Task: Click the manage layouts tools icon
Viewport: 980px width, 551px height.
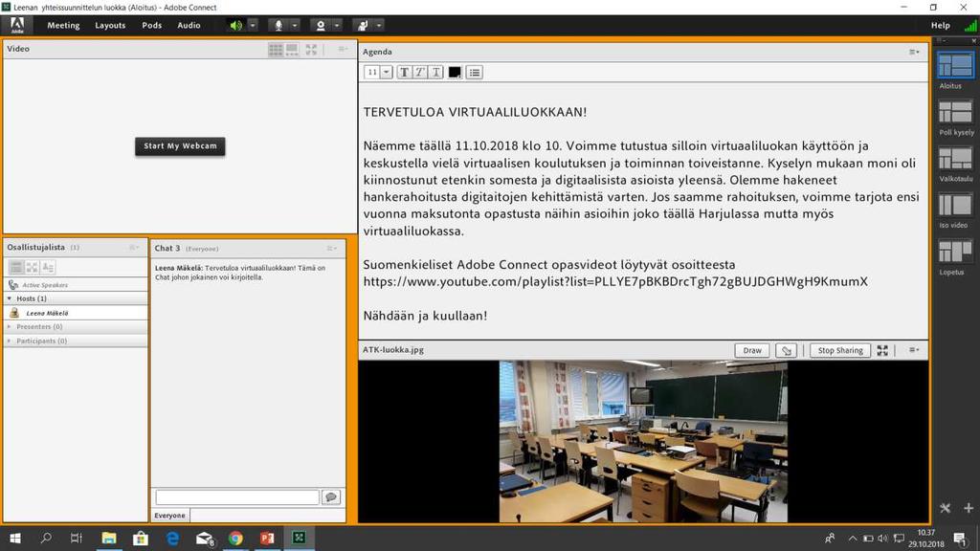Action: (x=945, y=509)
